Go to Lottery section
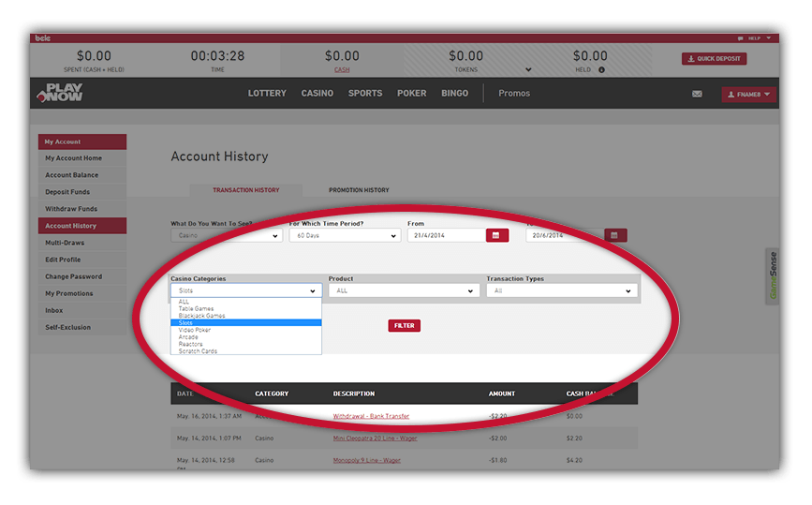 pyautogui.click(x=267, y=94)
